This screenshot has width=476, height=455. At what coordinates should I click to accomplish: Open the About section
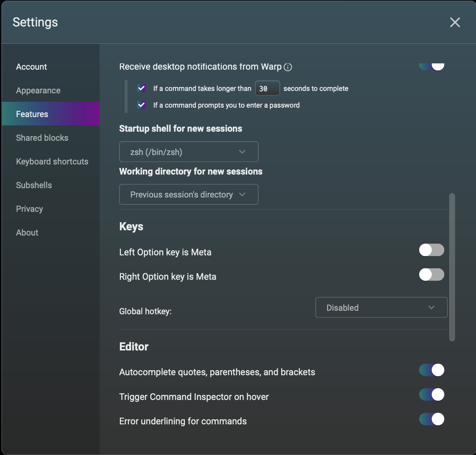[x=27, y=232]
